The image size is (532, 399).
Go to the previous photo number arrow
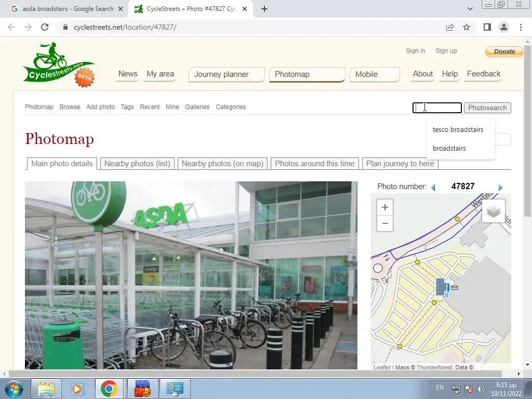pos(433,187)
